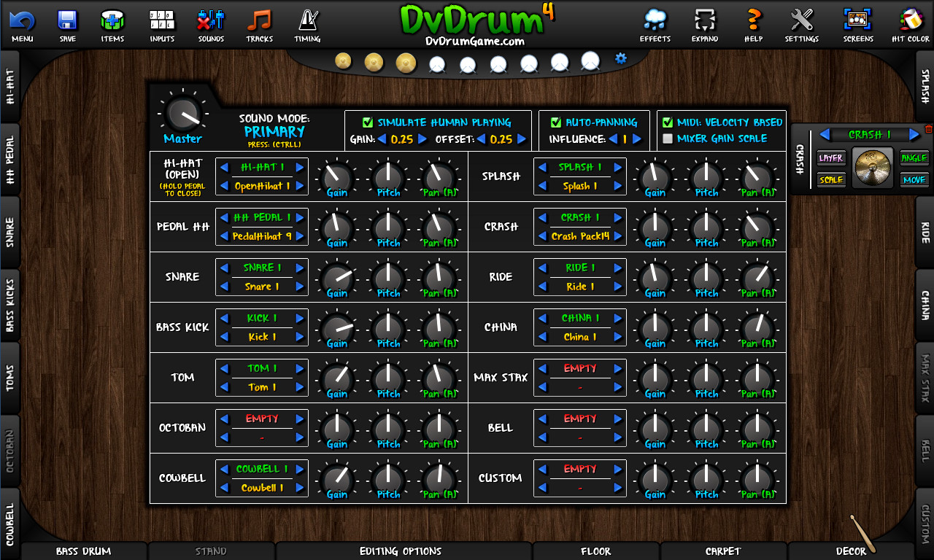This screenshot has height=560, width=934.
Task: Open the Inputs configuration icon
Action: (x=161, y=24)
